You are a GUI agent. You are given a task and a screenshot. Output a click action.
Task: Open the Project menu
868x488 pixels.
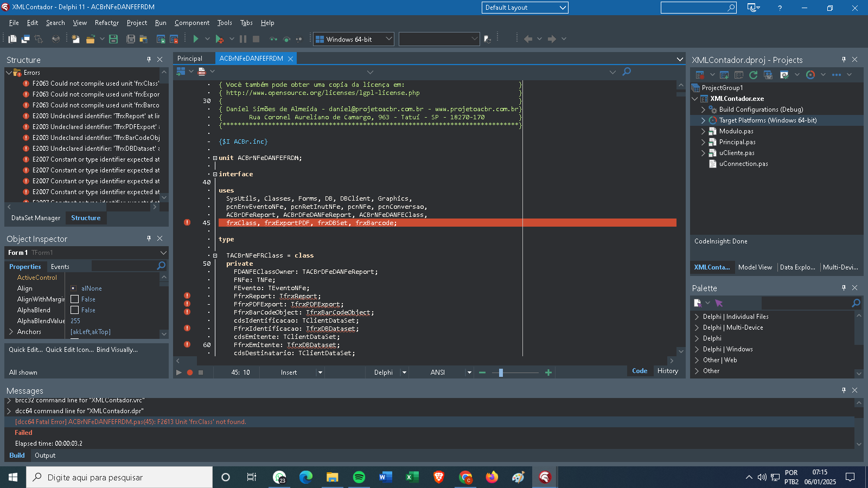(x=137, y=23)
